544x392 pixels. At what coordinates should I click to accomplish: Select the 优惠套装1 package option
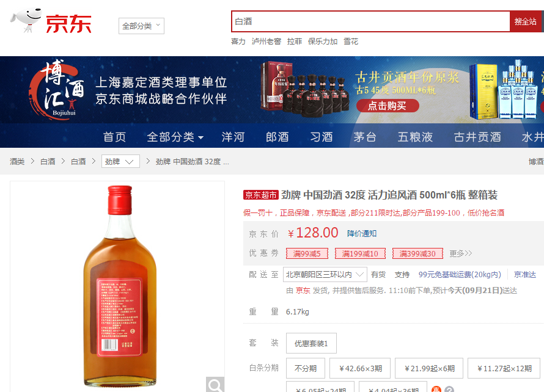pos(311,344)
